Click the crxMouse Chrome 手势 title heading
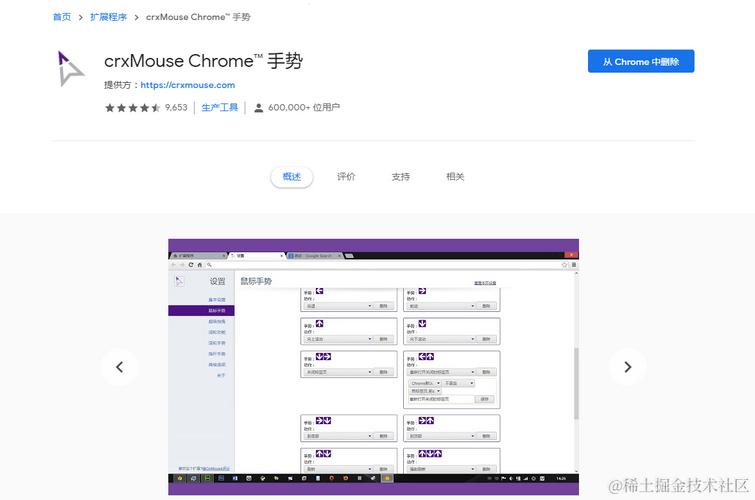 coord(203,61)
